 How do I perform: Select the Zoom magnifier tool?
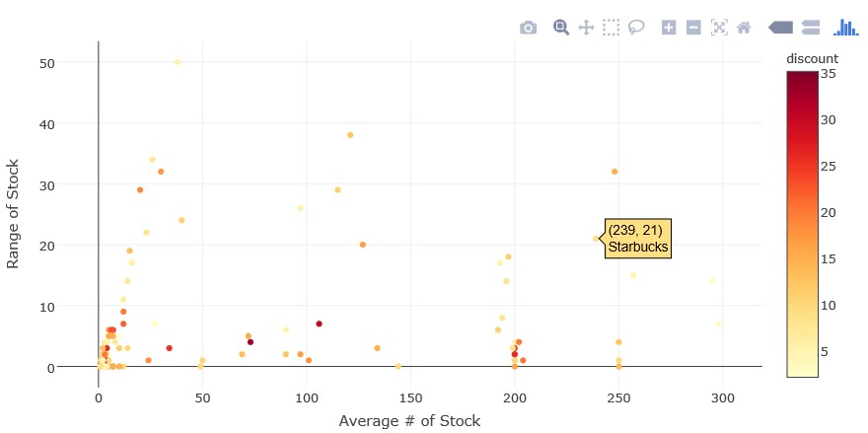[x=561, y=28]
